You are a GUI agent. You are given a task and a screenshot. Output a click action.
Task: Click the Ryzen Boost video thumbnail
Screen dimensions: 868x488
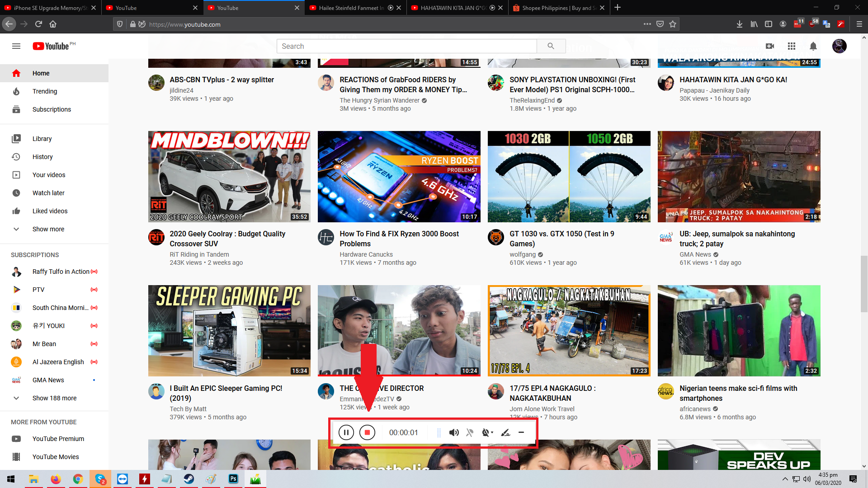pyautogui.click(x=399, y=177)
